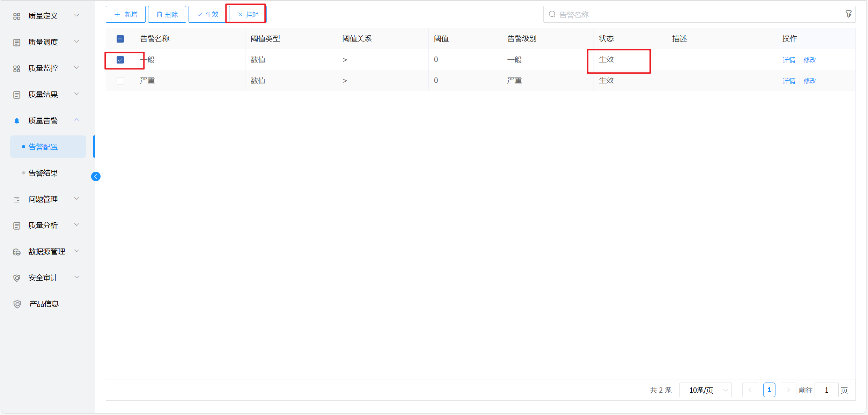This screenshot has width=868, height=415.
Task: Click the 质量定义 grid icon
Action: 17,16
